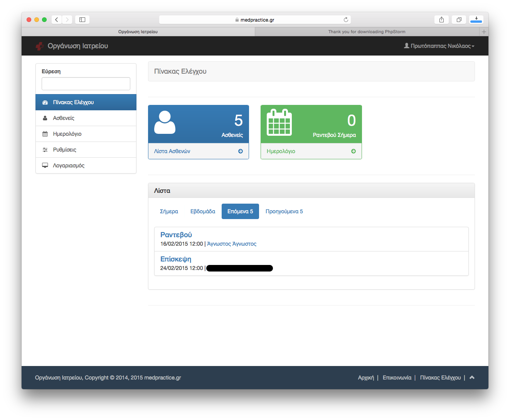Open Safari downloads icon
Viewport: 510px width, 420px height.
(x=476, y=20)
